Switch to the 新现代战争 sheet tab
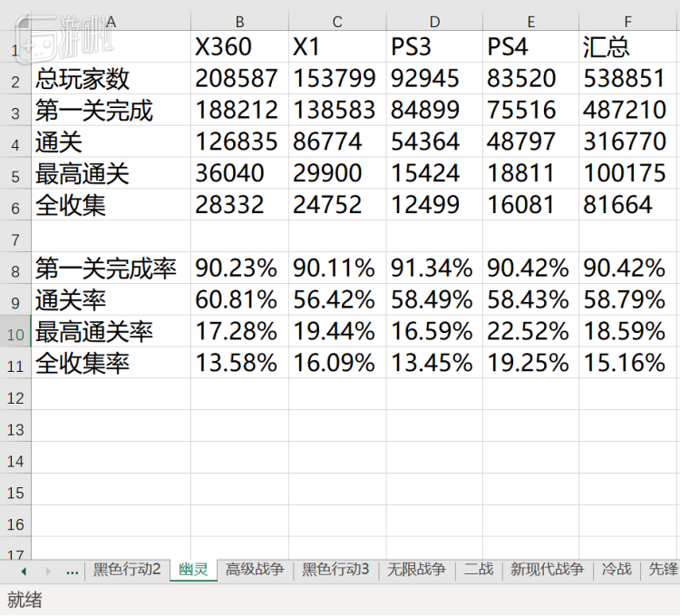The height and width of the screenshot is (616, 680). (547, 569)
